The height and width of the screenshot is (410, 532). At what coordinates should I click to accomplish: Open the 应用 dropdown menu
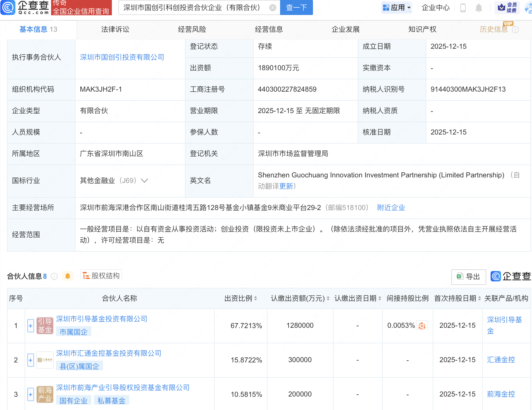[397, 8]
